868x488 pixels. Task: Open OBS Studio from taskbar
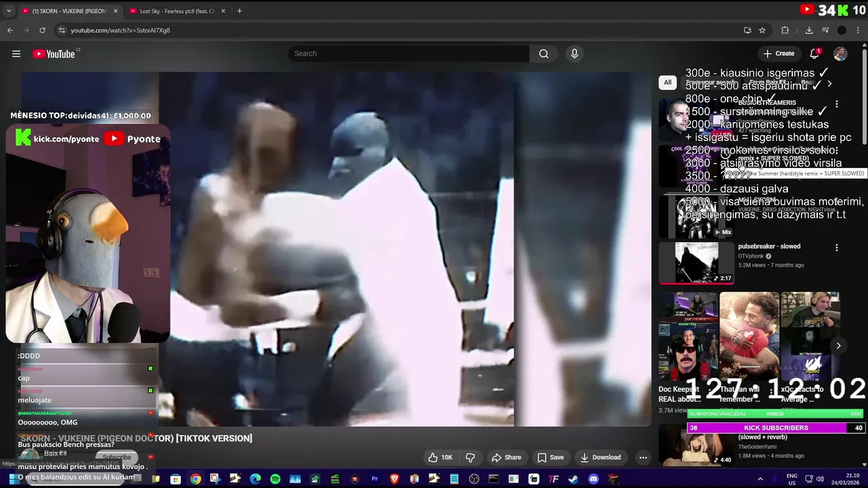tap(474, 479)
